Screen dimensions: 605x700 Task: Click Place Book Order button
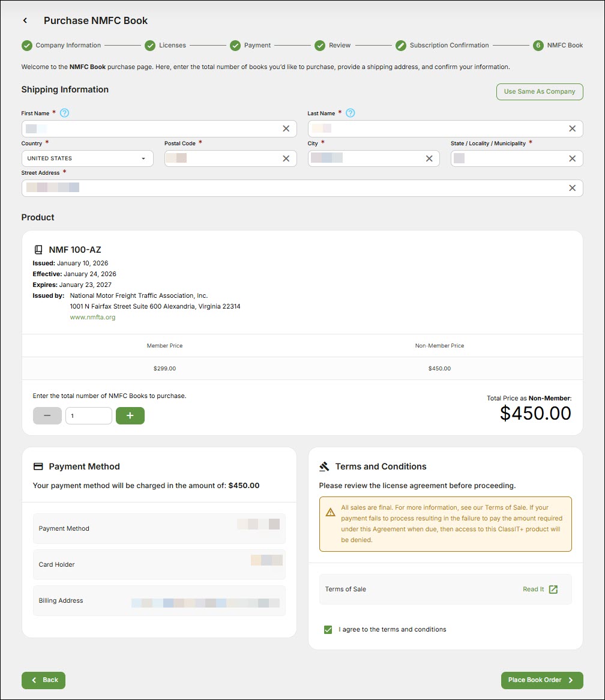[x=541, y=680]
